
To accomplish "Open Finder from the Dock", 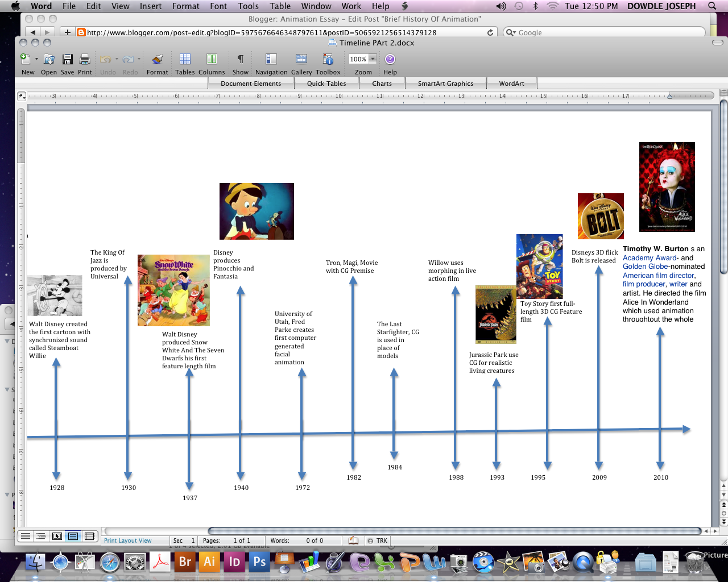I will tap(35, 562).
